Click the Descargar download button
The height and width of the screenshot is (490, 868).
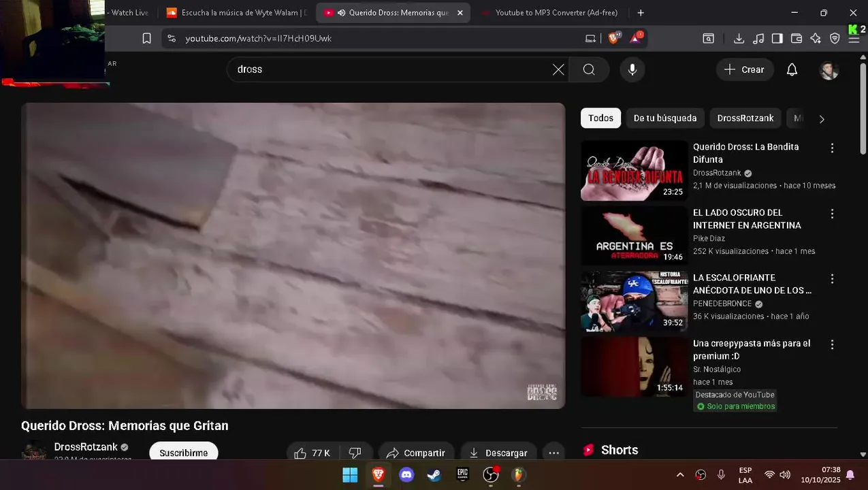click(x=498, y=453)
